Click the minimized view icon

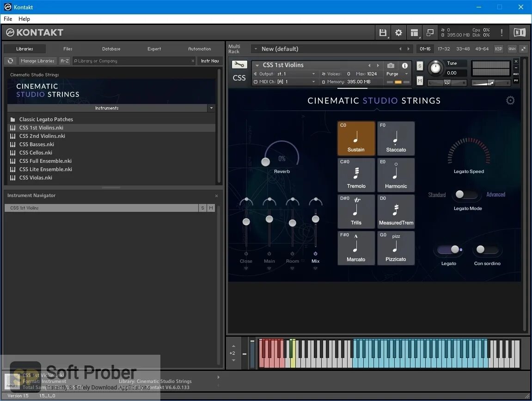430,32
